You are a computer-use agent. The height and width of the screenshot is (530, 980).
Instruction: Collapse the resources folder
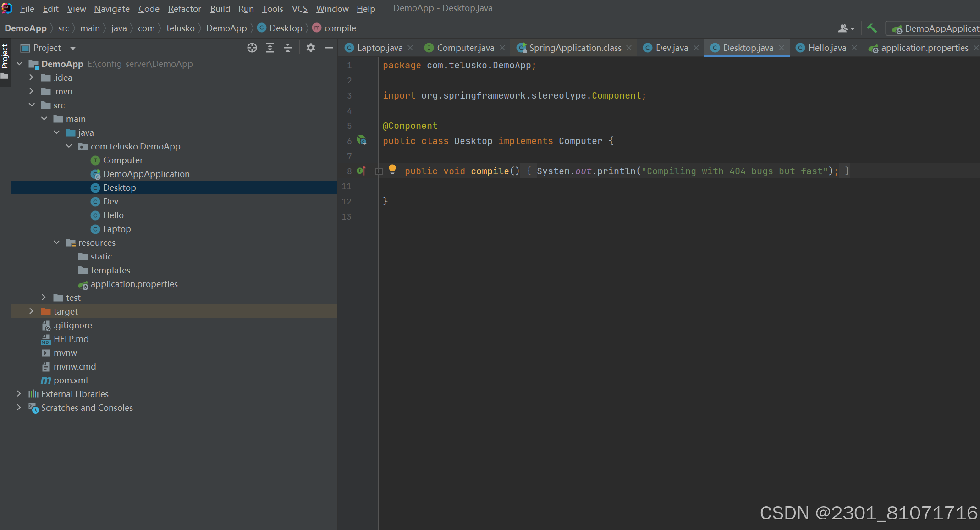[x=56, y=243]
